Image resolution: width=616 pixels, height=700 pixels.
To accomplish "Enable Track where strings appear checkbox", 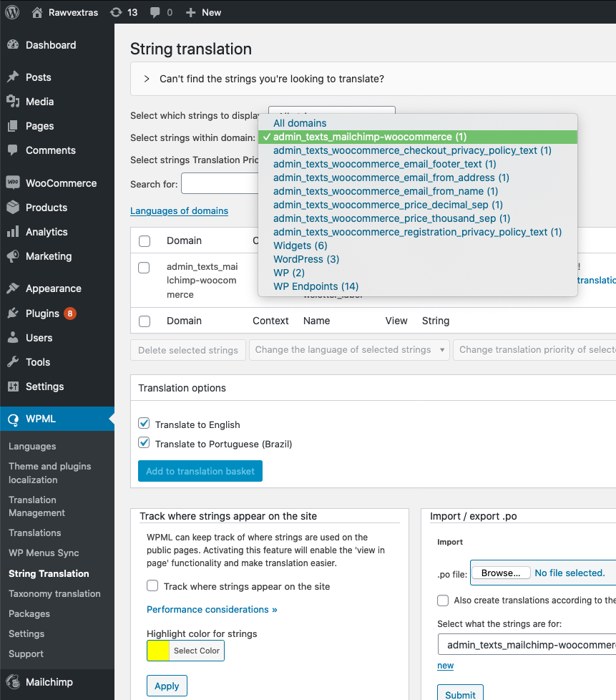I will (x=152, y=586).
